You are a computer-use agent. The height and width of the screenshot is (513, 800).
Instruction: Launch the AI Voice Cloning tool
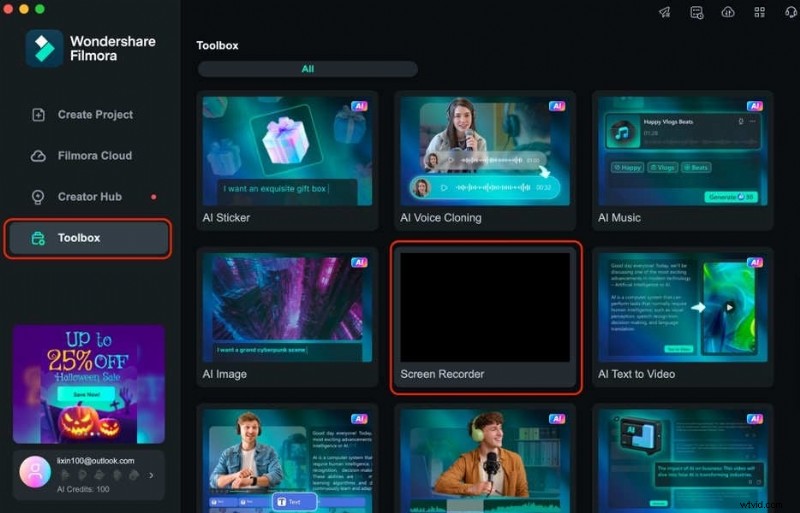click(x=485, y=160)
